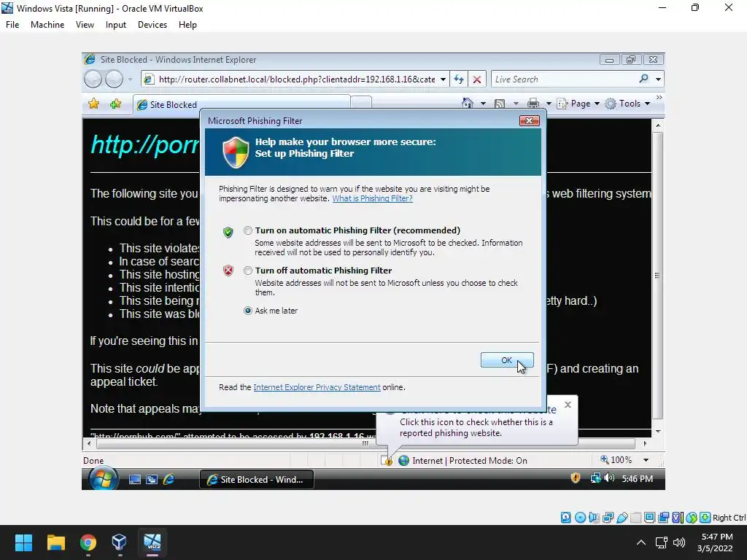Click VirtualBox audio status icon
The height and width of the screenshot is (560, 747).
594,518
